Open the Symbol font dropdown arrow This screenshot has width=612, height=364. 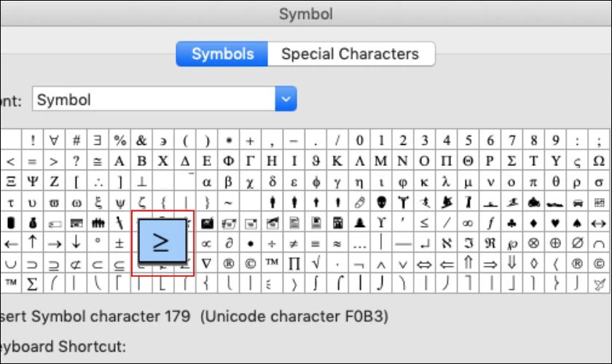click(x=286, y=99)
